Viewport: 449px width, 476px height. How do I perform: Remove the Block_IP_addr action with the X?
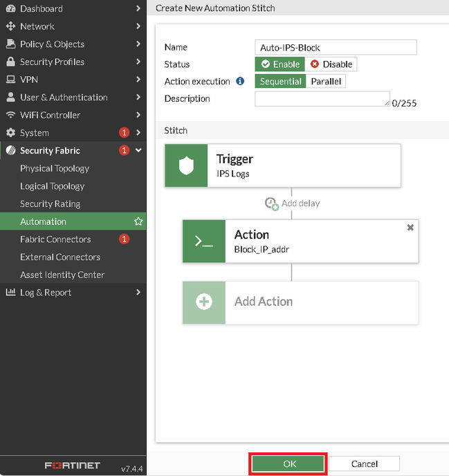click(x=410, y=228)
